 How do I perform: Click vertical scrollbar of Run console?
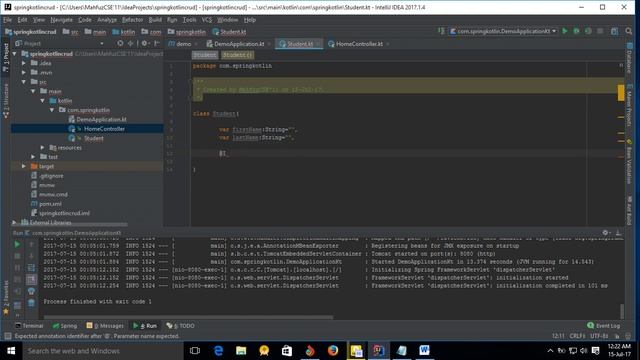pyautogui.click(x=622, y=311)
